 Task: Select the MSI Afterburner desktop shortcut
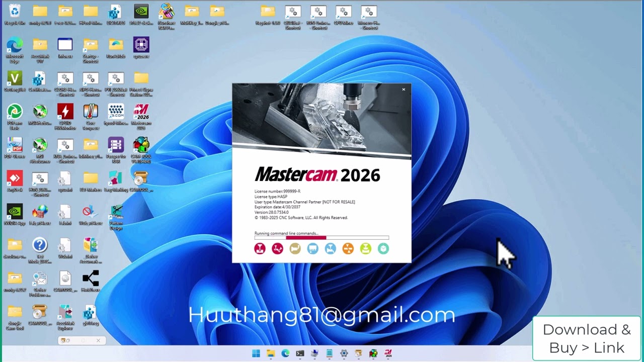coord(40,150)
